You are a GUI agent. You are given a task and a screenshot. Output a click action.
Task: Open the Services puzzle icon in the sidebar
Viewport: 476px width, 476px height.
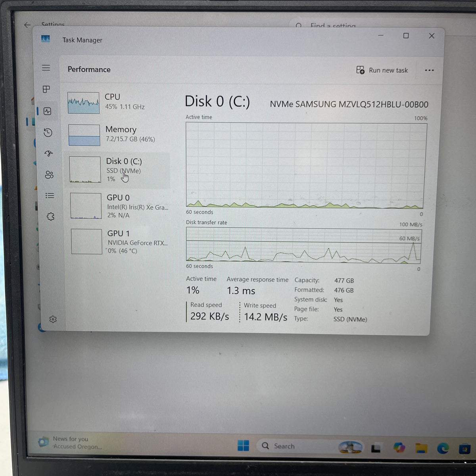[50, 217]
